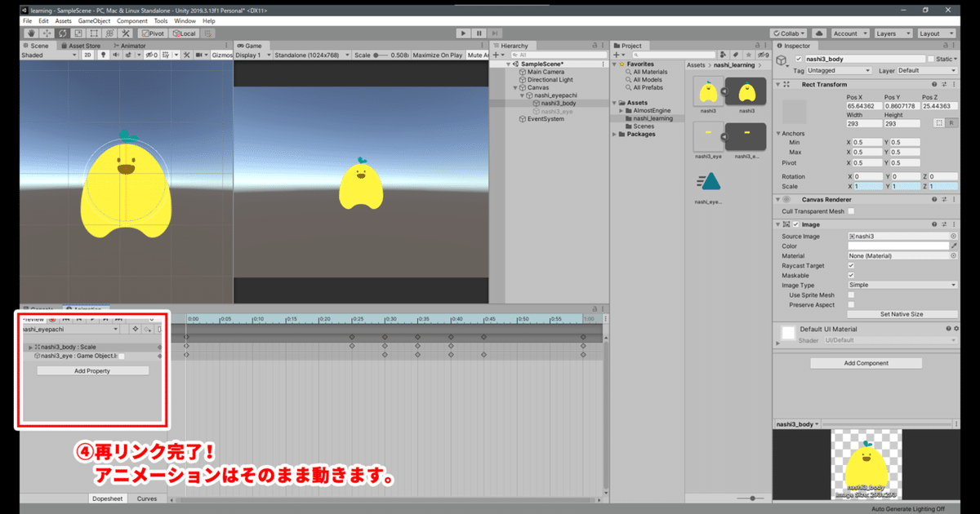
Task: Click the Pivot toggle button
Action: point(153,33)
